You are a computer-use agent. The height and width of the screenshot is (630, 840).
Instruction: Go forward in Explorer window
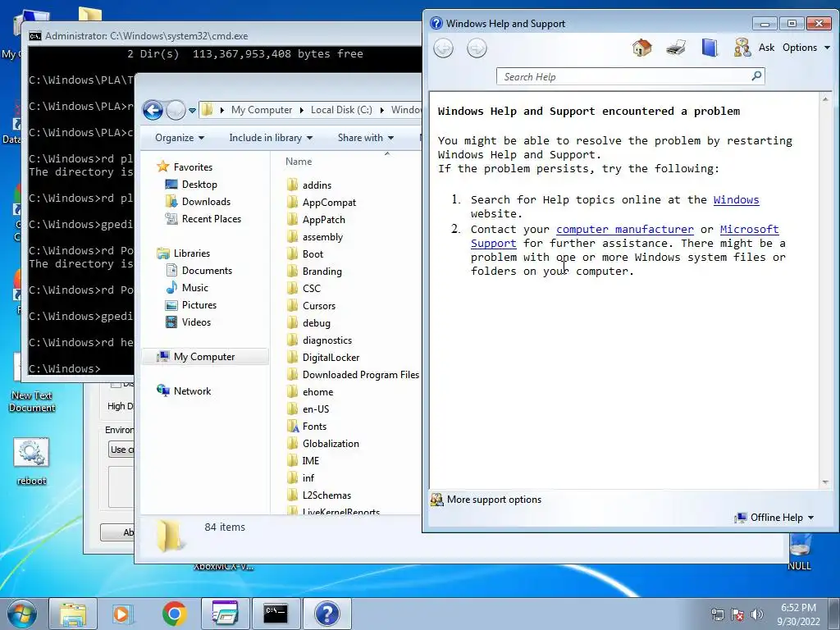(176, 111)
